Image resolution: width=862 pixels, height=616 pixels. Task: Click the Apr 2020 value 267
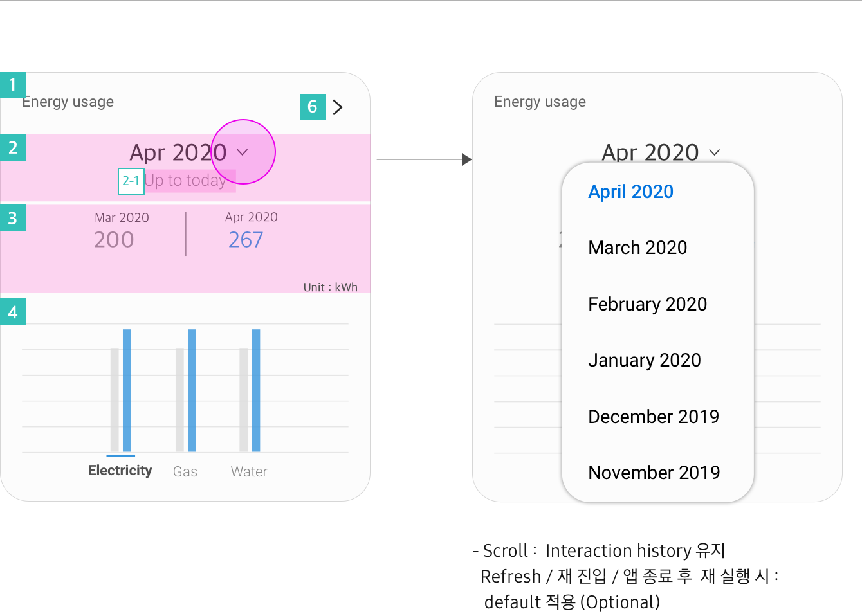(246, 240)
